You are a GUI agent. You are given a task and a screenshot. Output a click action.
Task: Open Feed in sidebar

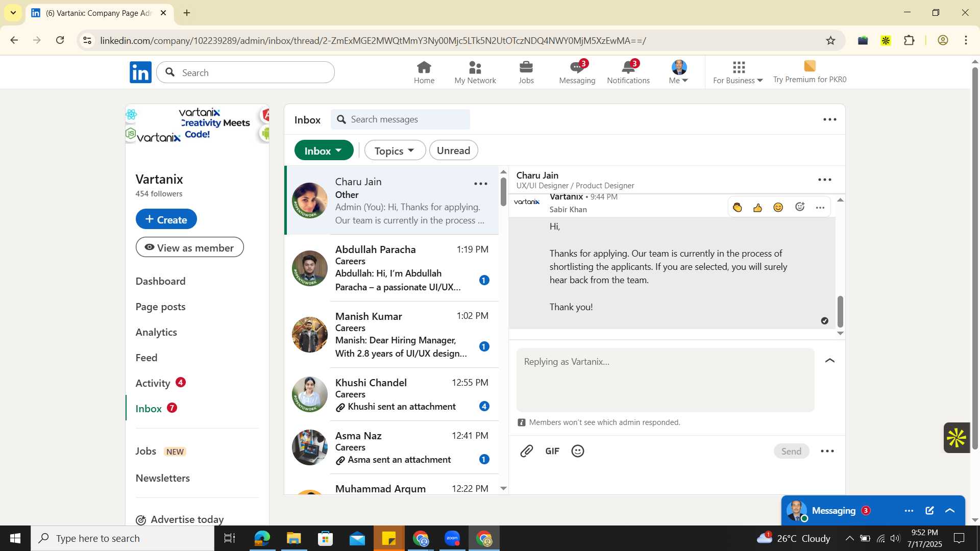(x=146, y=358)
